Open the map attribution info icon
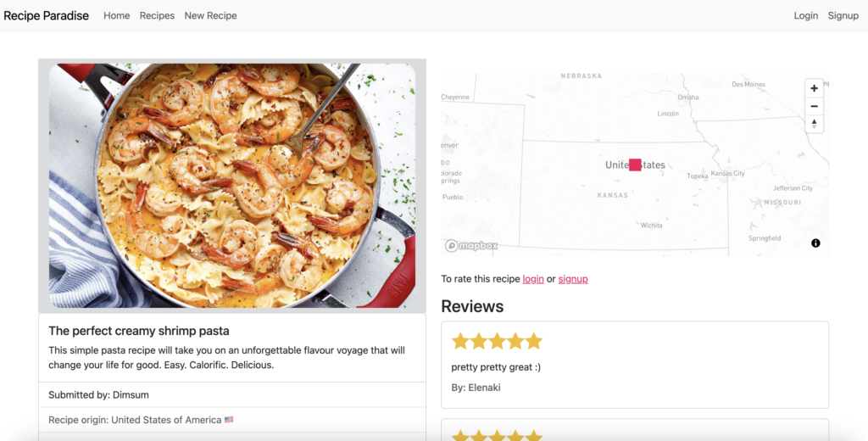This screenshot has width=868, height=441. (815, 243)
